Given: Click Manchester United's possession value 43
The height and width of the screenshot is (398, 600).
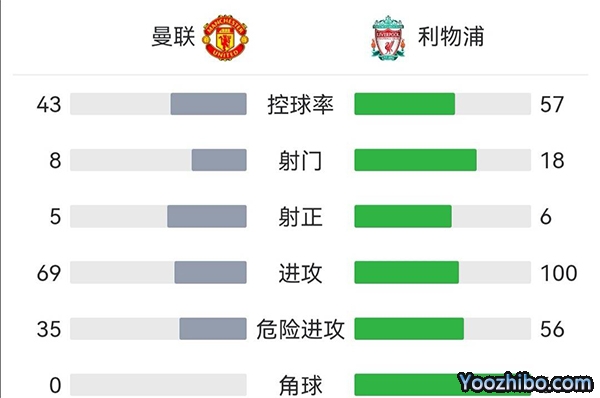Looking at the screenshot, I should point(49,104).
